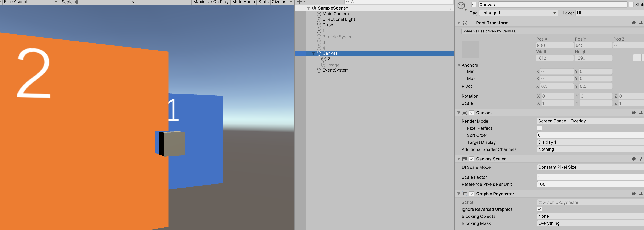This screenshot has height=230, width=644.
Task: Open Canvas component preset settings icon
Action: point(640,113)
